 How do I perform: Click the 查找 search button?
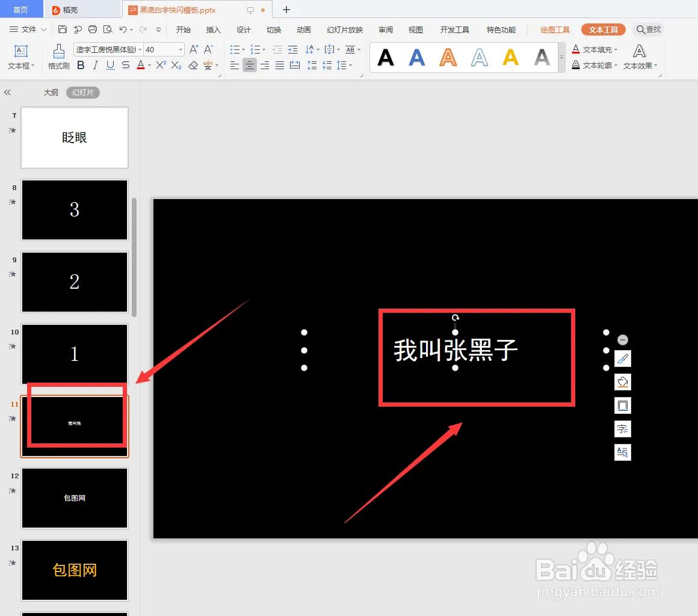648,29
